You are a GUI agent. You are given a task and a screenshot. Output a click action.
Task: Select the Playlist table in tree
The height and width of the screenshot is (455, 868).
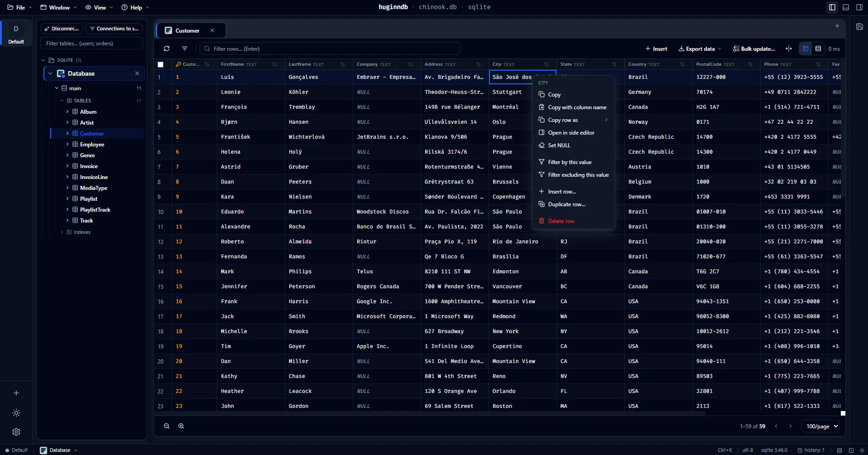[89, 199]
